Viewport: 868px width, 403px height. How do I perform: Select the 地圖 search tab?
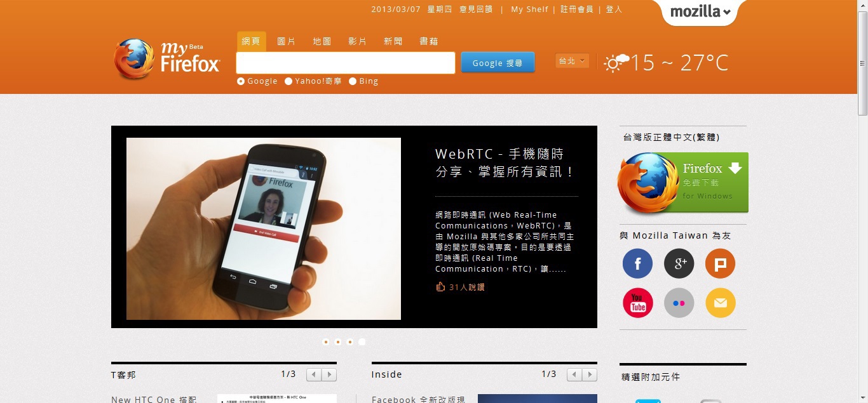322,41
